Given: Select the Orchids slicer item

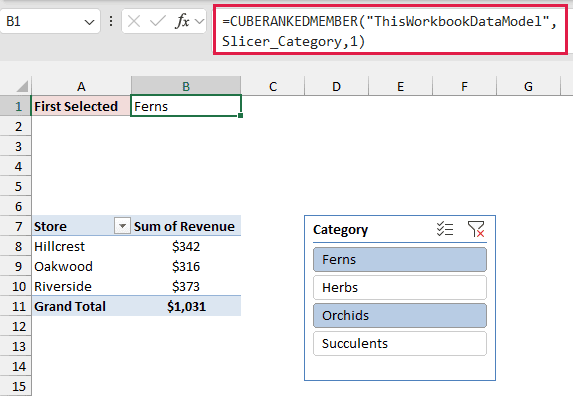Looking at the screenshot, I should tap(400, 315).
